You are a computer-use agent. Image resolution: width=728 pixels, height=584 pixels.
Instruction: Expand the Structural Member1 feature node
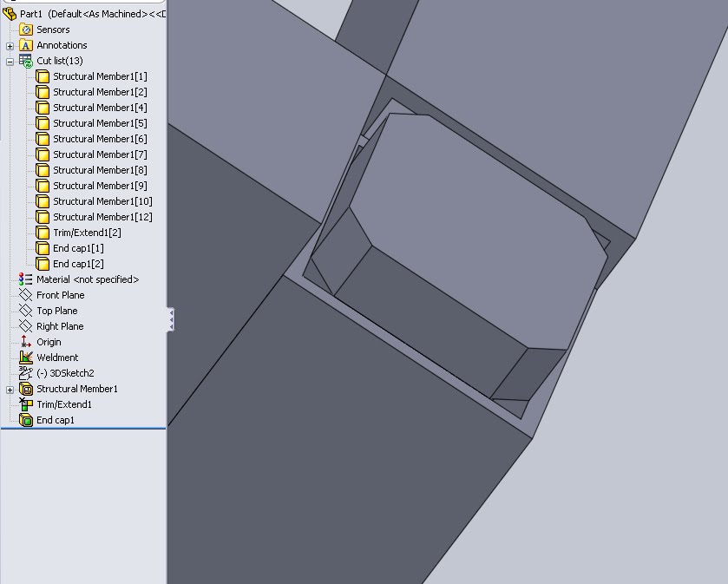pyautogui.click(x=10, y=390)
